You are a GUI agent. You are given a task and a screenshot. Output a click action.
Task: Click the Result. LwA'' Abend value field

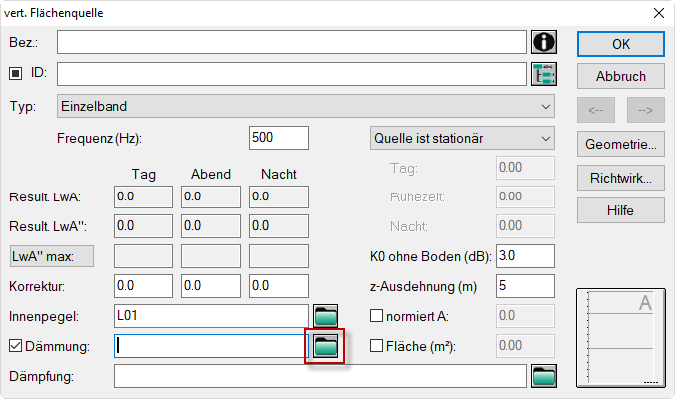click(211, 226)
